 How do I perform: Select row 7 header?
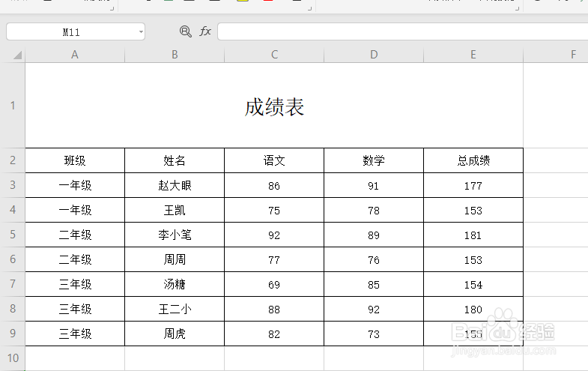point(13,284)
